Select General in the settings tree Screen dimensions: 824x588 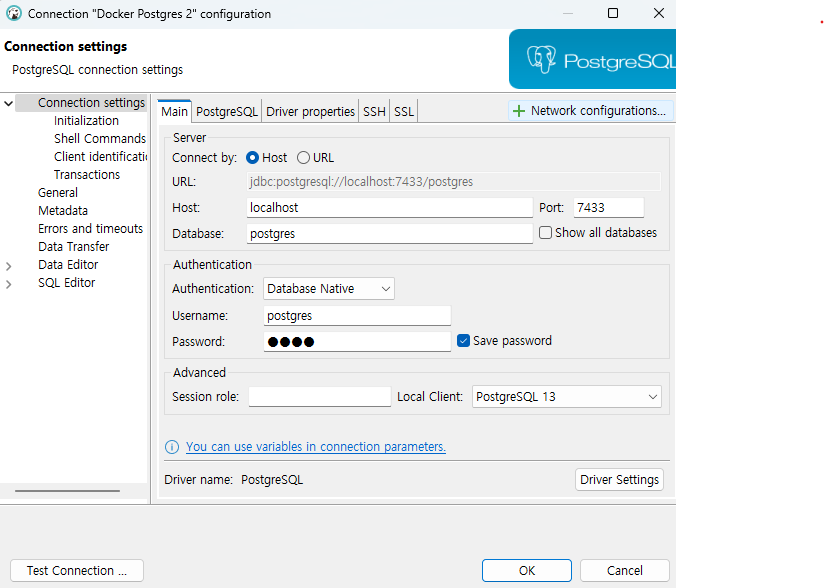58,193
